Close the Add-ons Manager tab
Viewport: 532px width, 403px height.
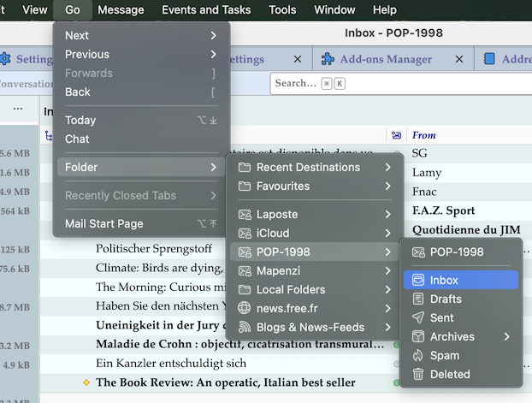pos(459,59)
